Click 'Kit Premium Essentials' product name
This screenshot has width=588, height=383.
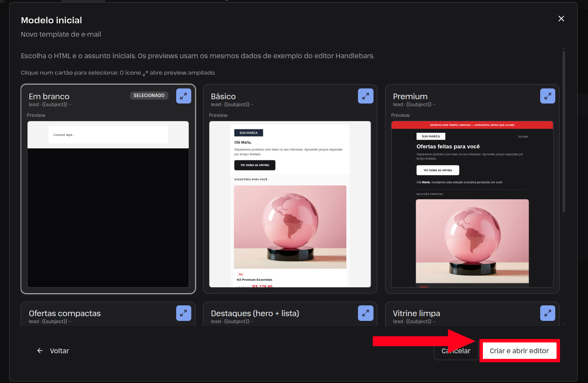(255, 279)
